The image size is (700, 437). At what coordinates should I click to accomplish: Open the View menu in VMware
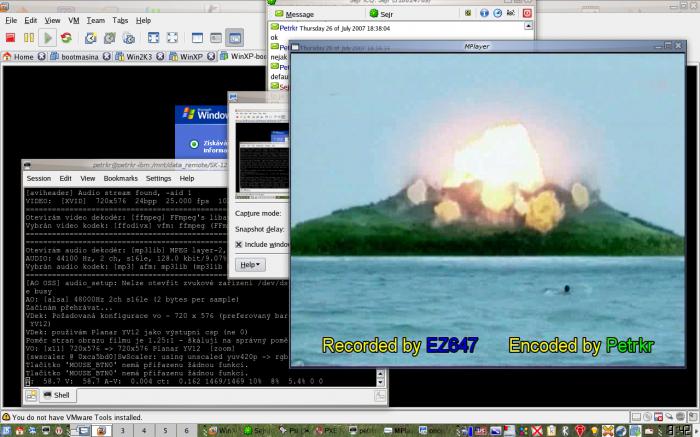point(52,21)
